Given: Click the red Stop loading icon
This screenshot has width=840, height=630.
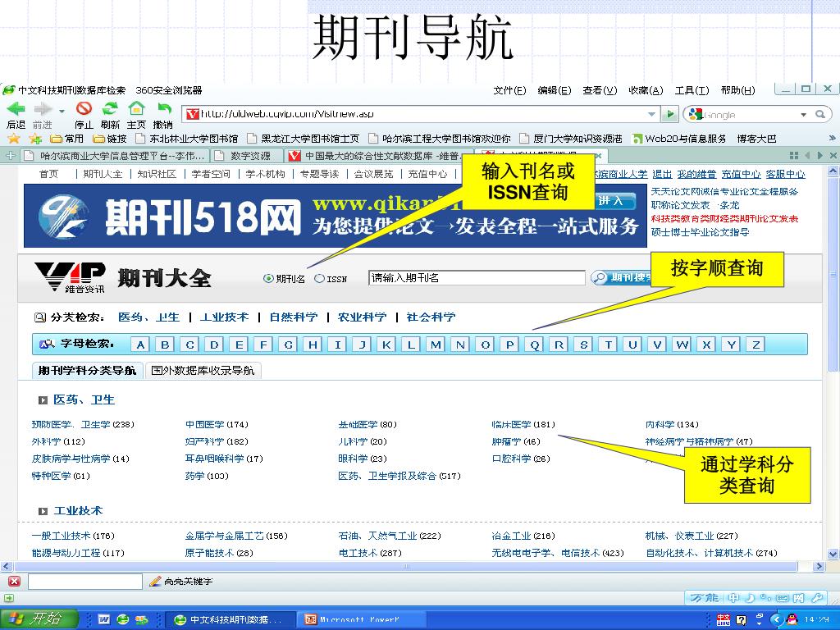Looking at the screenshot, I should point(84,108).
